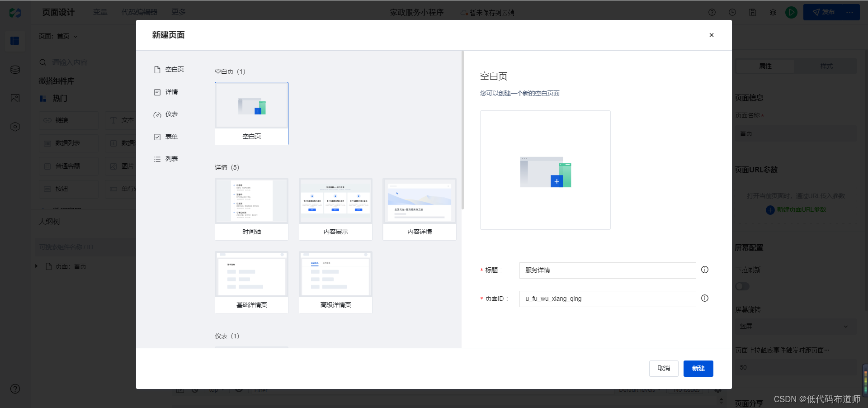Choose the 时间轴 template thumbnail
Screen dimensions: 868x408
[x=251, y=209]
